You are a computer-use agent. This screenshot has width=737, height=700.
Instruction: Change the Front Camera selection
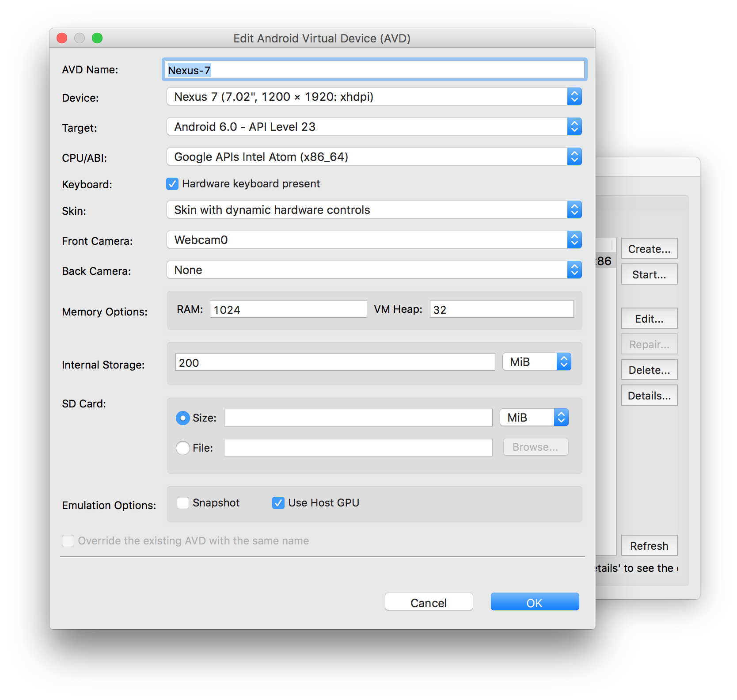pyautogui.click(x=373, y=240)
